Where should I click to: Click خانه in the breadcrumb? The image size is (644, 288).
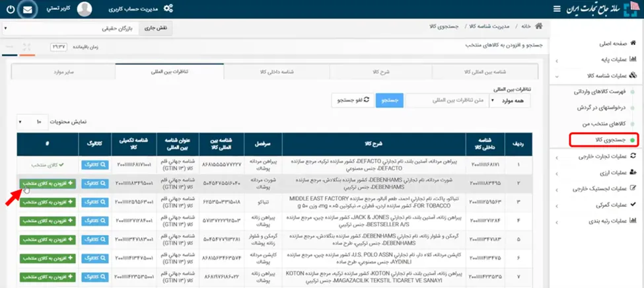click(x=526, y=26)
